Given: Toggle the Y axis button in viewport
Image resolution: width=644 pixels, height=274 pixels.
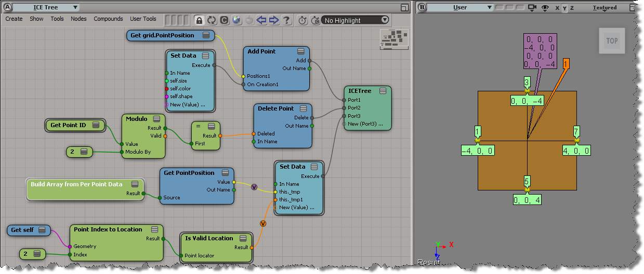Looking at the screenshot, I should tap(565, 8).
